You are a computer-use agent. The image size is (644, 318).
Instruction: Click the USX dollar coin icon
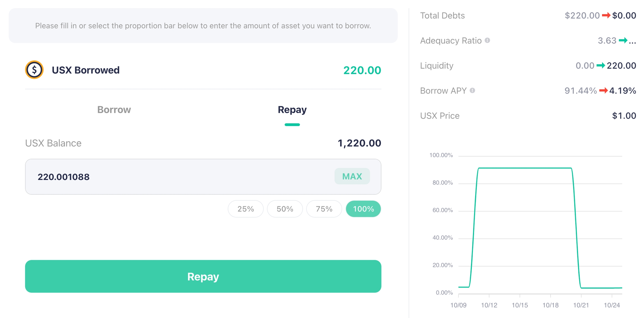[x=34, y=70]
